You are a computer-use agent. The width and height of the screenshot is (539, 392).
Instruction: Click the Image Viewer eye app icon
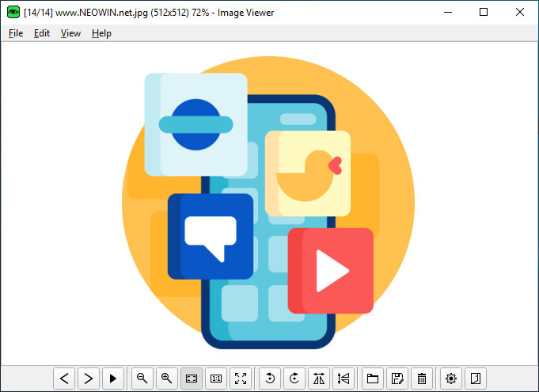pos(13,13)
